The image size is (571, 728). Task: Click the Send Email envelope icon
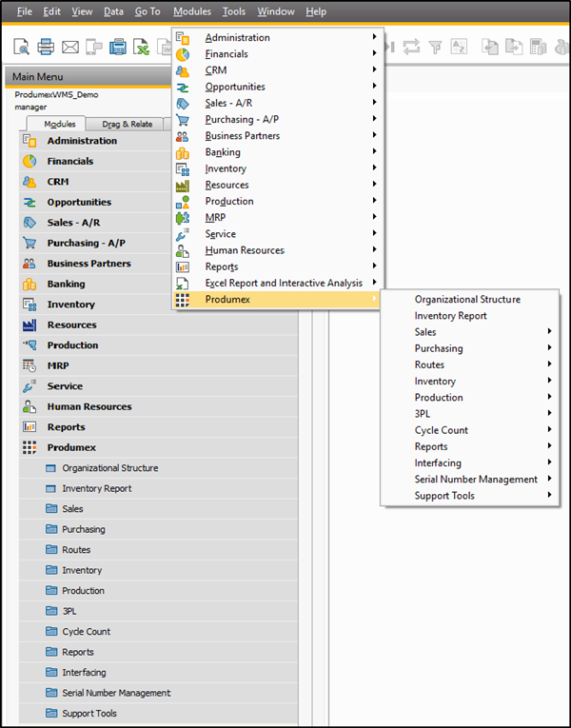click(70, 47)
